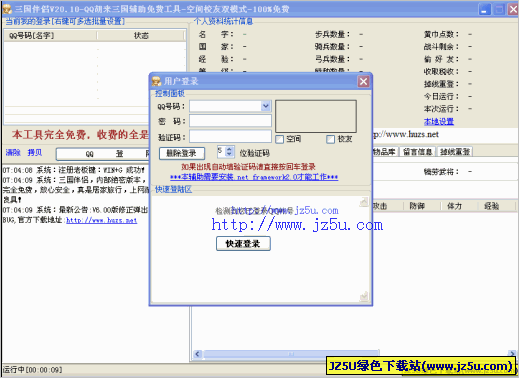Click the 拷贝 link above the log

[x=35, y=153]
